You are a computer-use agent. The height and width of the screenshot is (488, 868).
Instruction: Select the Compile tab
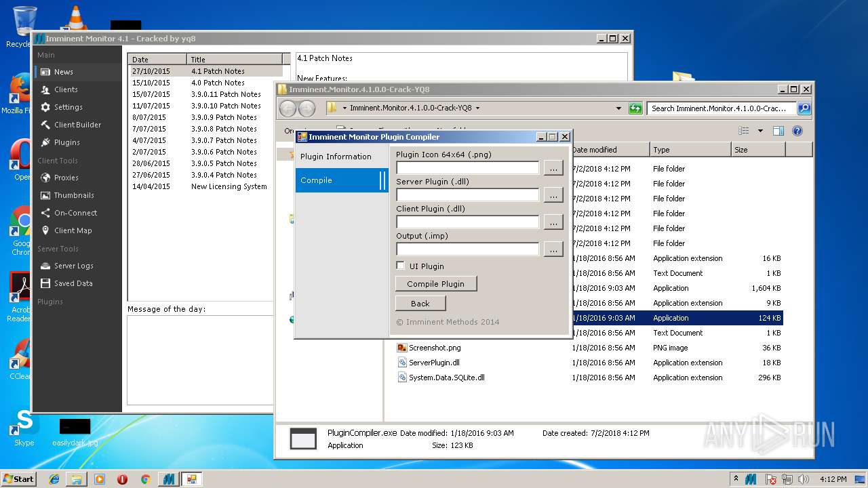342,180
